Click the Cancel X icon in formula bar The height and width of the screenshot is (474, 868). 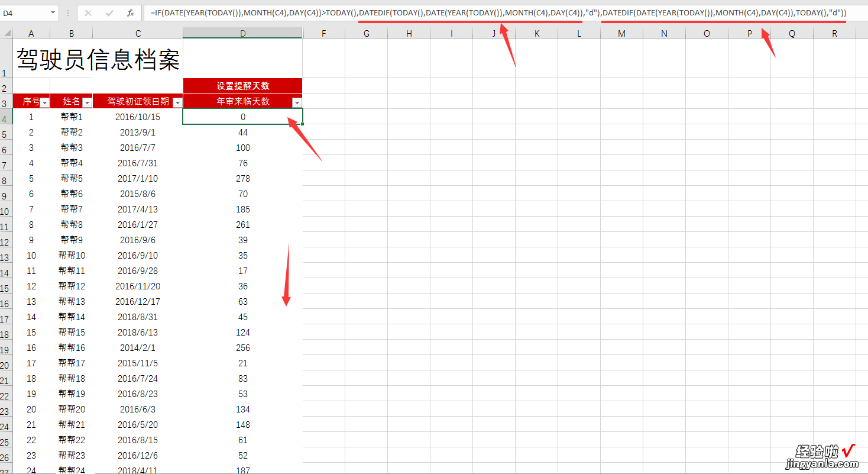point(88,12)
